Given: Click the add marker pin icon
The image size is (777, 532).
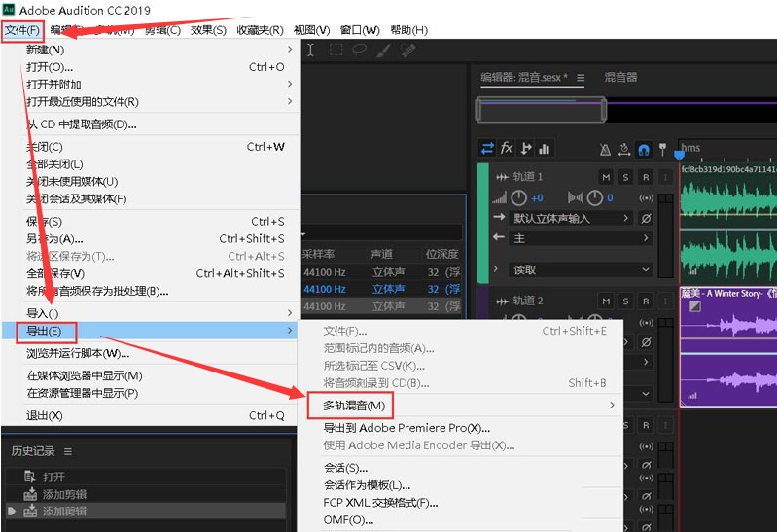Looking at the screenshot, I should pyautogui.click(x=662, y=149).
